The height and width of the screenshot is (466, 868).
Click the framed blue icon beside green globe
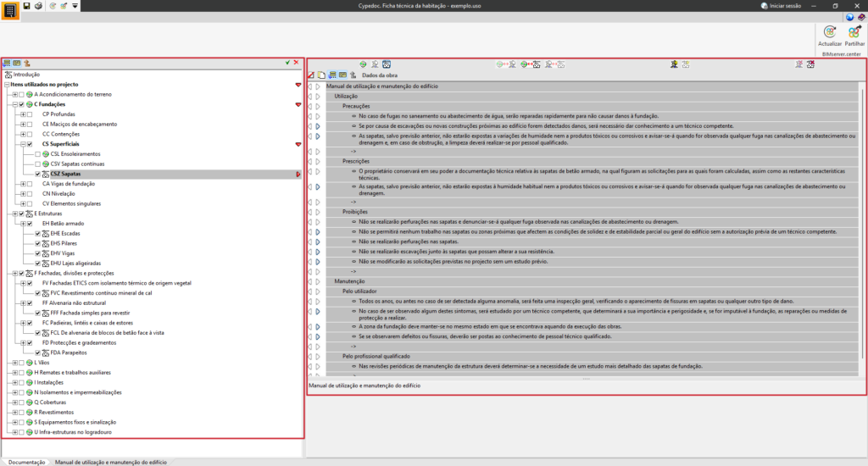387,64
